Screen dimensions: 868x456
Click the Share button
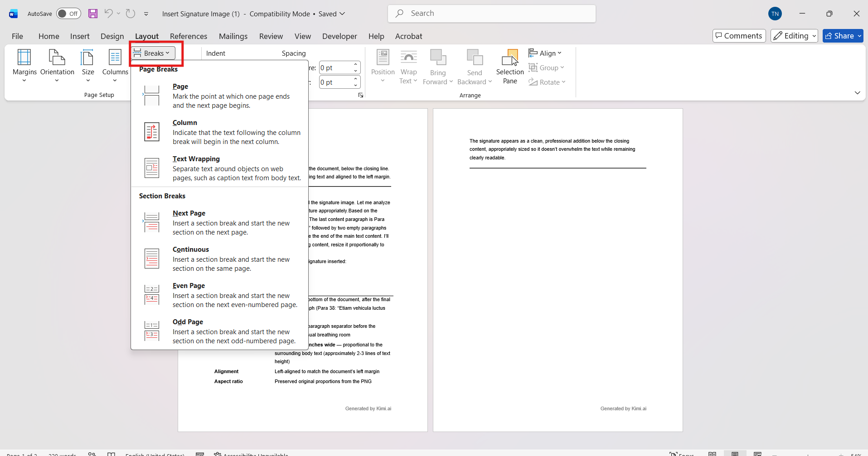coord(843,36)
